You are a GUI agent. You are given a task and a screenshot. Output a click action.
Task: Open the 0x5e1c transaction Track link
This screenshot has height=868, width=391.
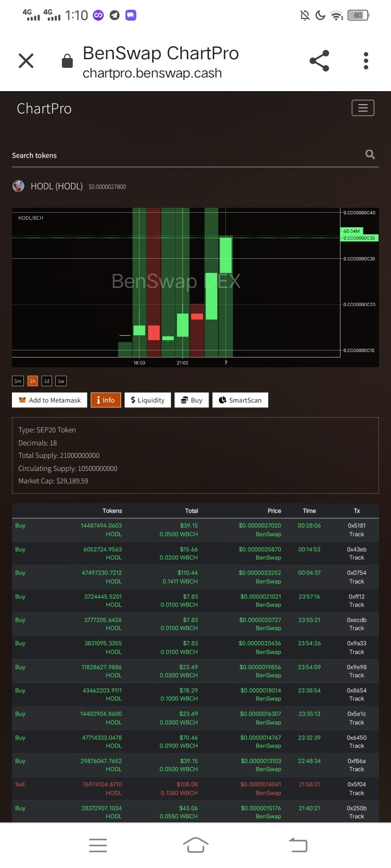(357, 723)
